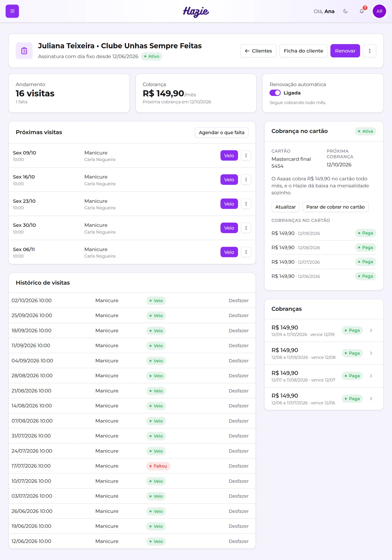Open the hamburger menu

12,11
